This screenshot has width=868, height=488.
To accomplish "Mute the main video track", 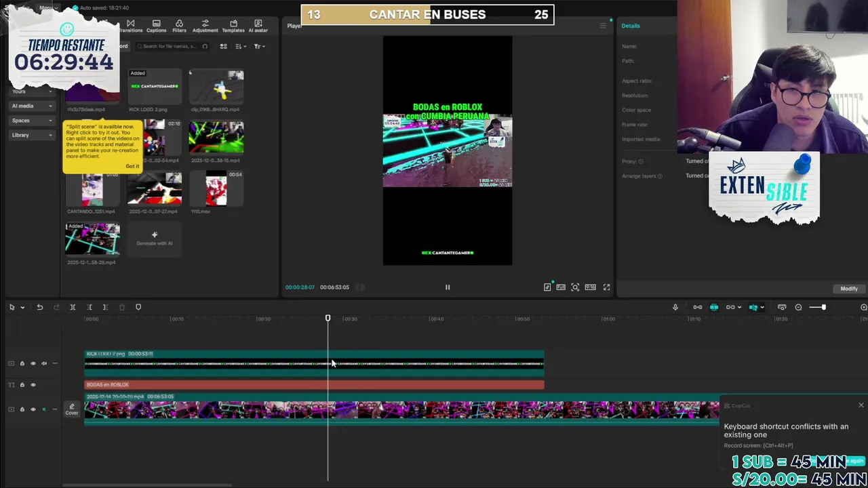I will (x=44, y=409).
